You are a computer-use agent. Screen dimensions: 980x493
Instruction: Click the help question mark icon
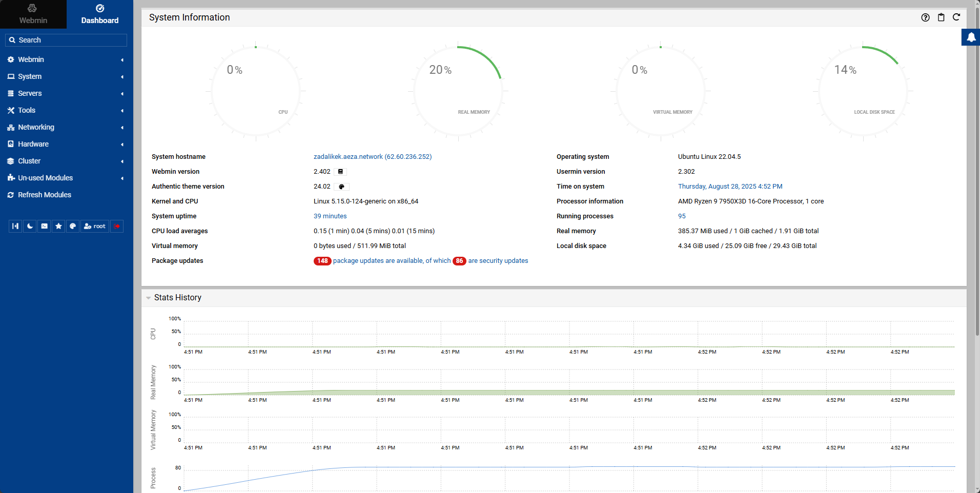click(925, 17)
